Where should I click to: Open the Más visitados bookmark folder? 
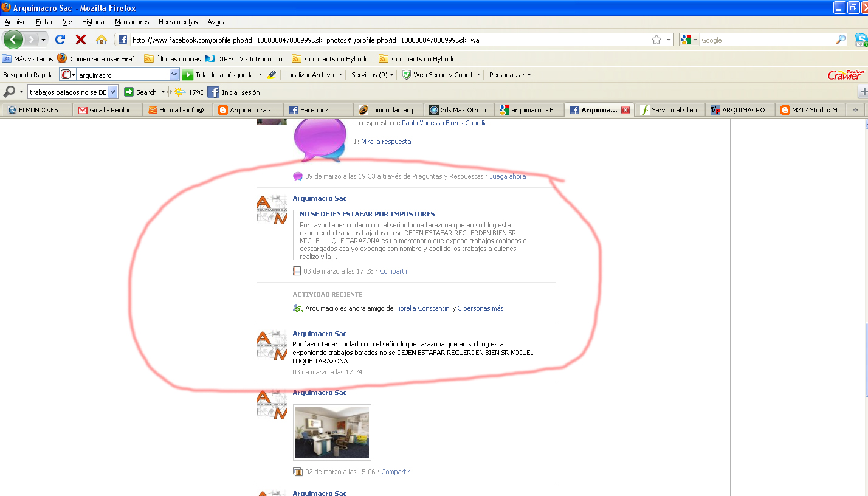[x=28, y=59]
